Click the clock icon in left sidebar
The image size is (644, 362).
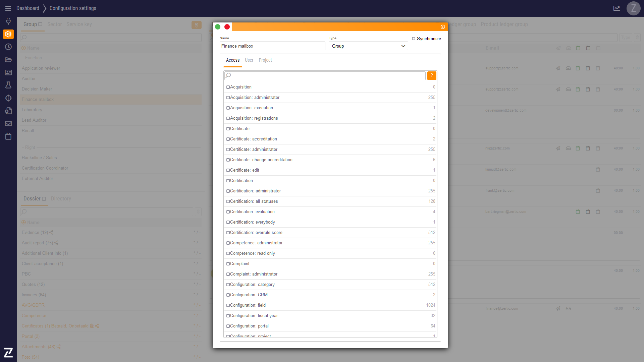[x=8, y=47]
